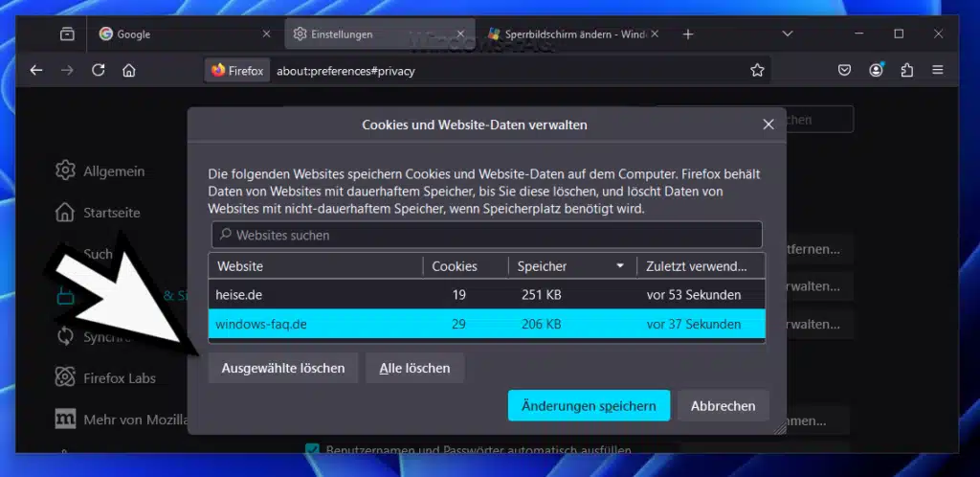Click the 251 KB storage cell
980x477 pixels.
point(542,294)
